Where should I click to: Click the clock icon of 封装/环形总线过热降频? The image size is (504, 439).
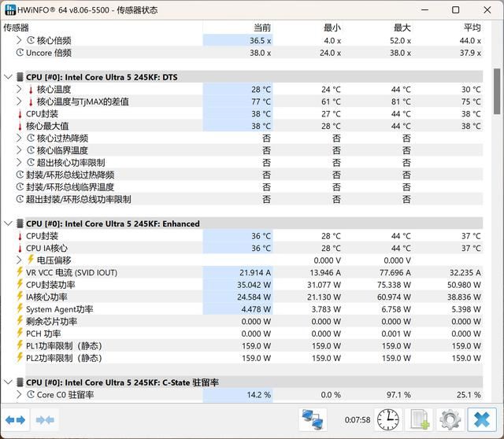pyautogui.click(x=20, y=175)
